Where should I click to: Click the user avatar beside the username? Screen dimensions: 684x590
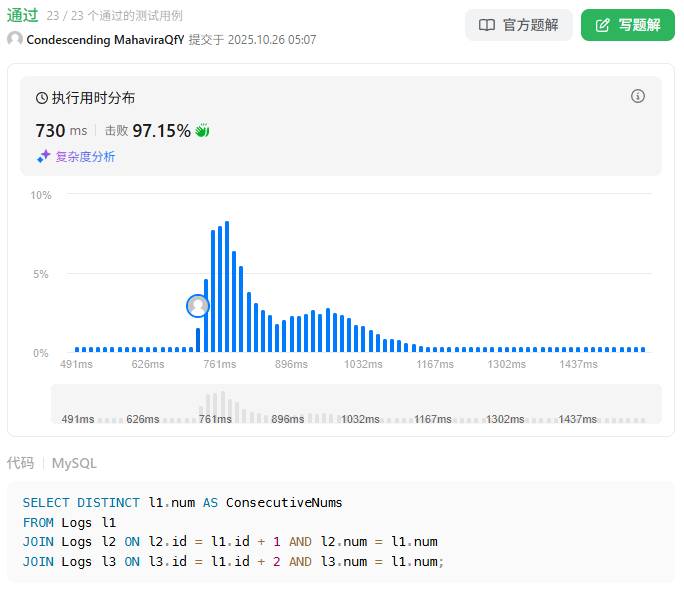pyautogui.click(x=15, y=39)
